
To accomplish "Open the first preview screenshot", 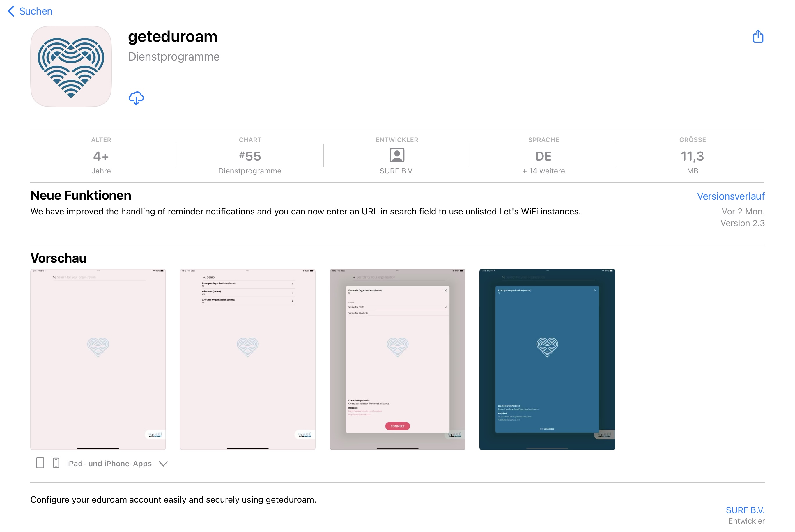I will click(98, 359).
